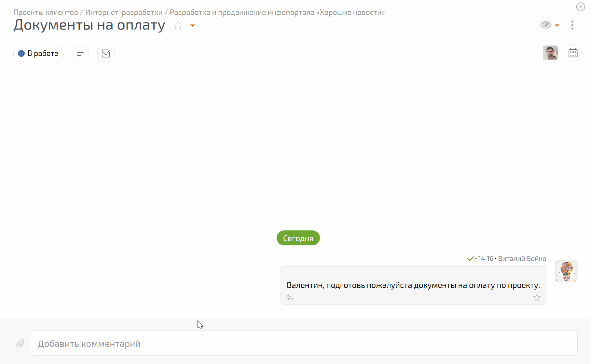This screenshot has height=364, width=590.
Task: Click the green read-receipt checkmark
Action: click(x=470, y=258)
